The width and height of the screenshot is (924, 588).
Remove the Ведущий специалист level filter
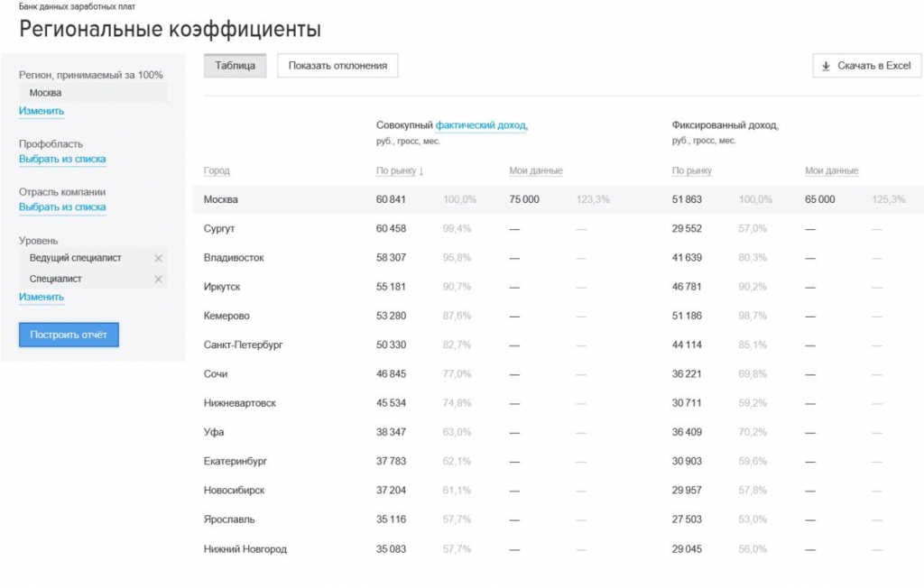pyautogui.click(x=159, y=259)
